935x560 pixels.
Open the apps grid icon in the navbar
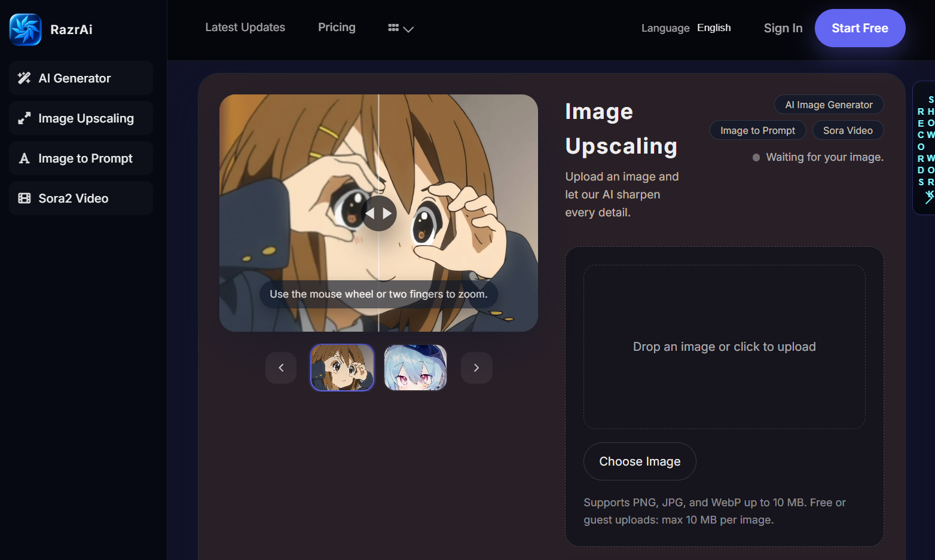pyautogui.click(x=393, y=27)
